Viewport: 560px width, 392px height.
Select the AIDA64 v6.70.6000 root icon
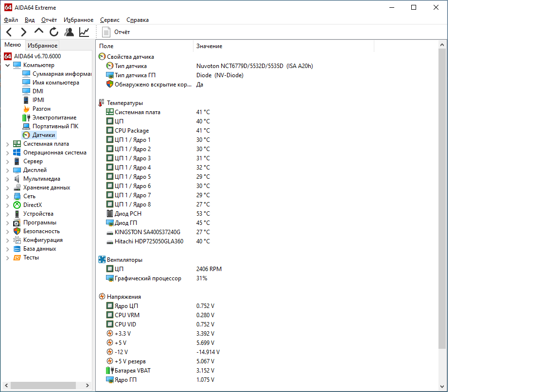[8, 56]
